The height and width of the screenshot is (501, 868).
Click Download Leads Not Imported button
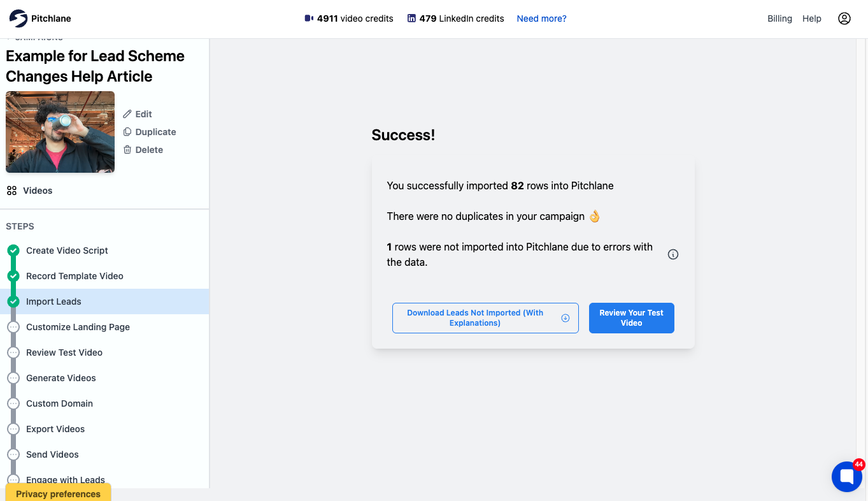(x=485, y=318)
